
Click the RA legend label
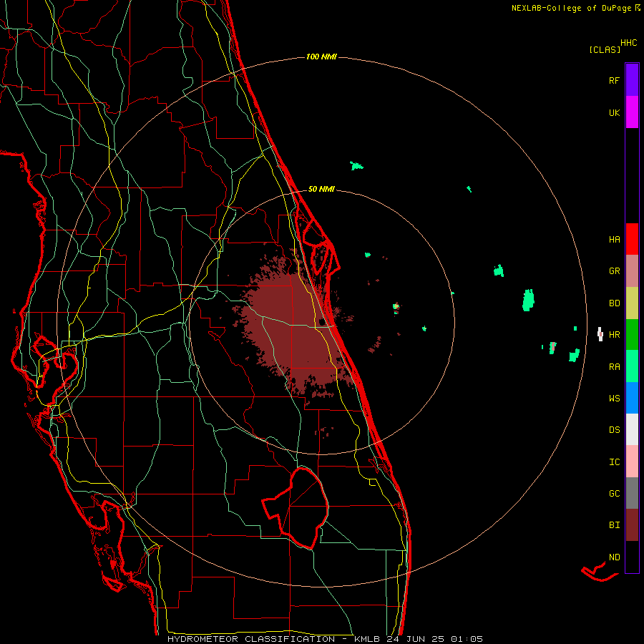click(614, 367)
